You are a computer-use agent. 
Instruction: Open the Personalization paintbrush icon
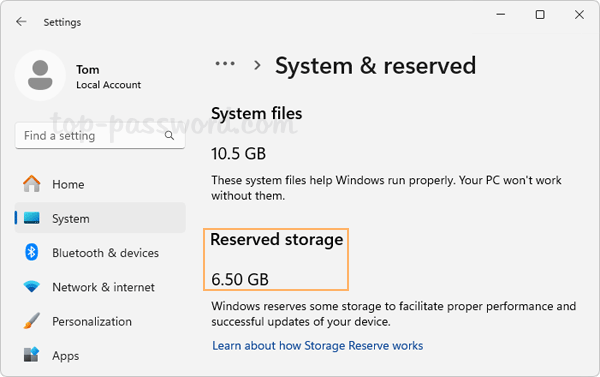pyautogui.click(x=31, y=321)
